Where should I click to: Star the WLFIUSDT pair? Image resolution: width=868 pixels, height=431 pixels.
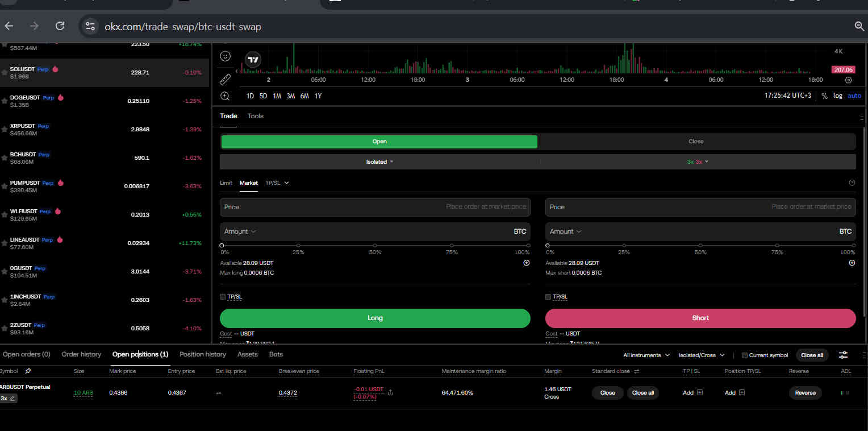pyautogui.click(x=4, y=214)
